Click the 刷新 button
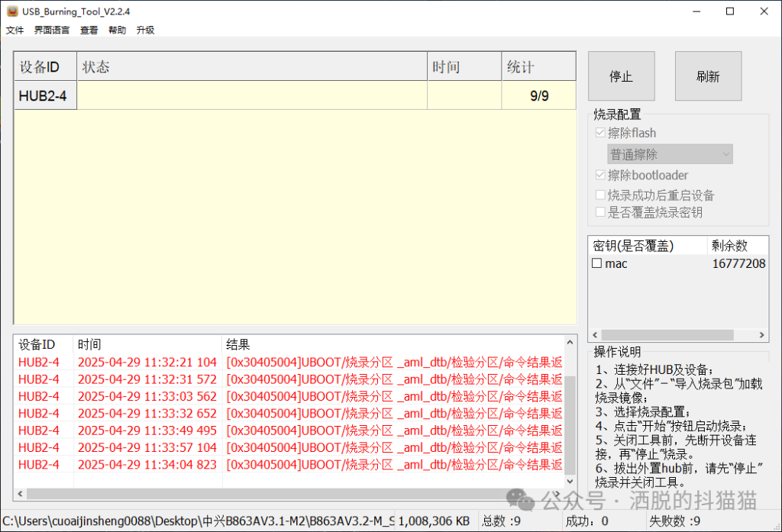782x532 pixels. tap(708, 76)
